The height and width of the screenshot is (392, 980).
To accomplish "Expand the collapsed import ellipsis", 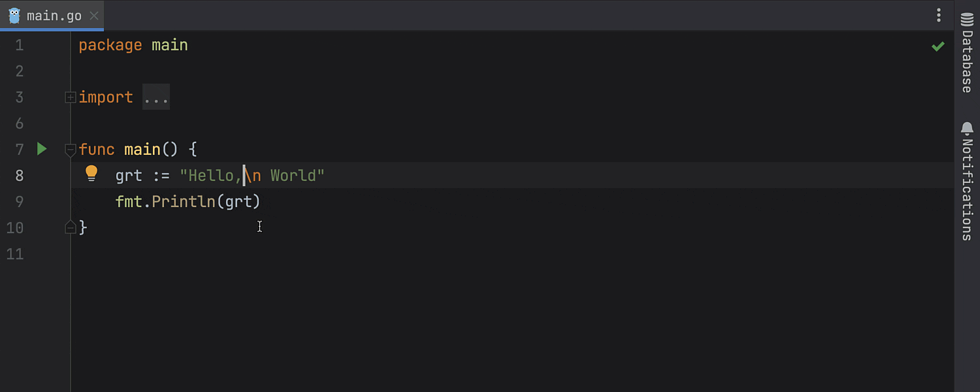I will click(156, 97).
